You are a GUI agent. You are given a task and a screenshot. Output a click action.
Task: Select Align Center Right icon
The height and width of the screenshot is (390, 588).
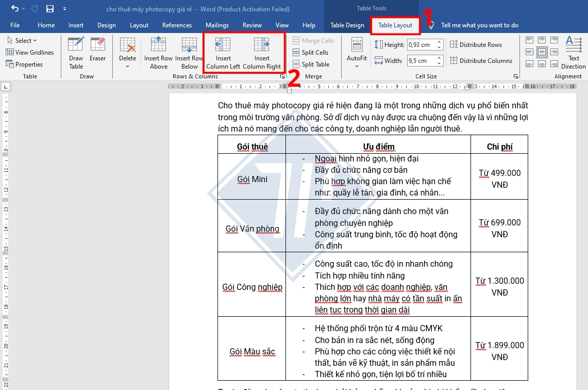coord(555,52)
